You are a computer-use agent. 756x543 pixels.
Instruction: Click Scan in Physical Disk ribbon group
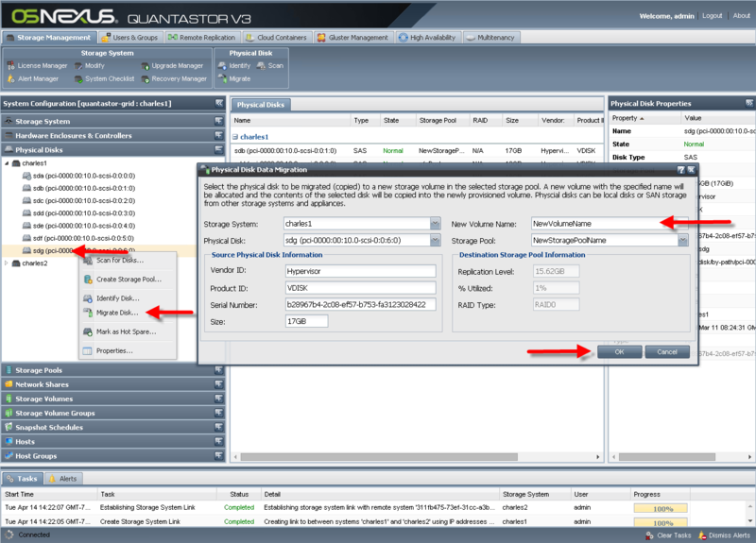tap(270, 65)
